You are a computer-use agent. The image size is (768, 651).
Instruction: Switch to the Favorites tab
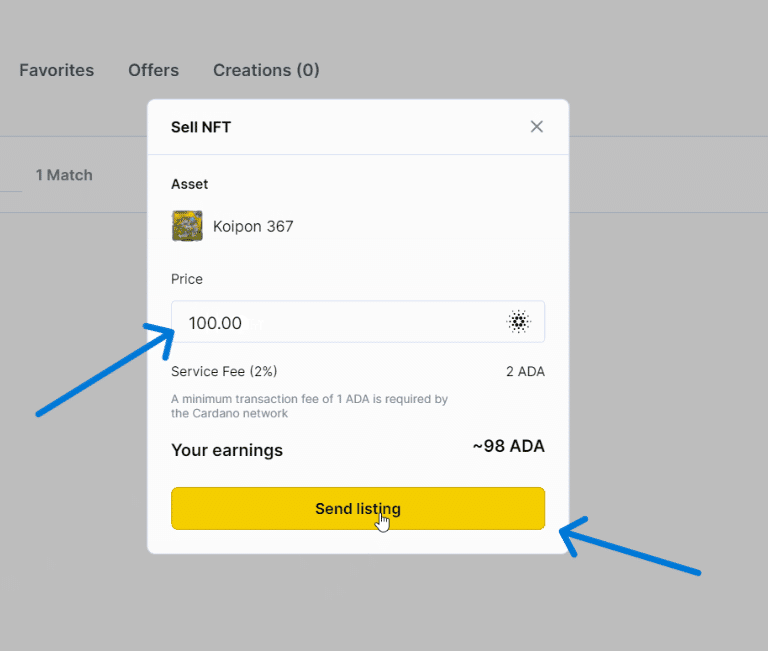pyautogui.click(x=56, y=70)
